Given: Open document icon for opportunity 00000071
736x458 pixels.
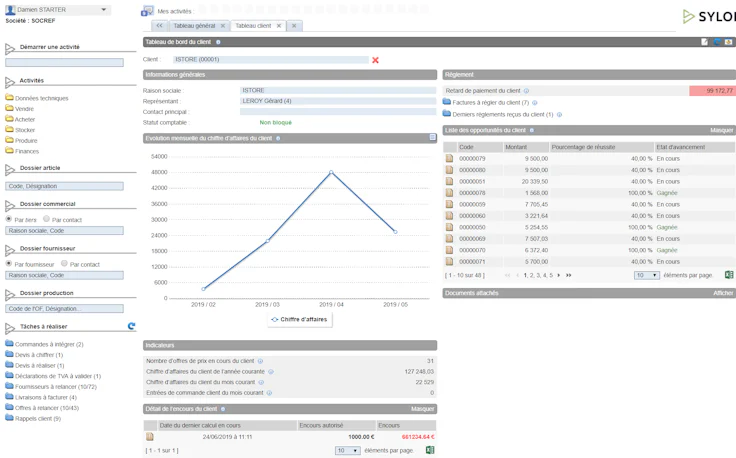Looking at the screenshot, I should 449,261.
